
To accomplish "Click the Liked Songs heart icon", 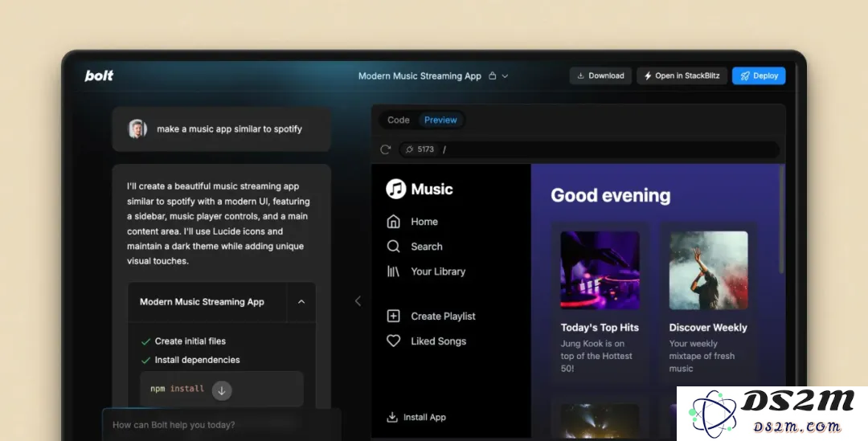I will point(393,341).
